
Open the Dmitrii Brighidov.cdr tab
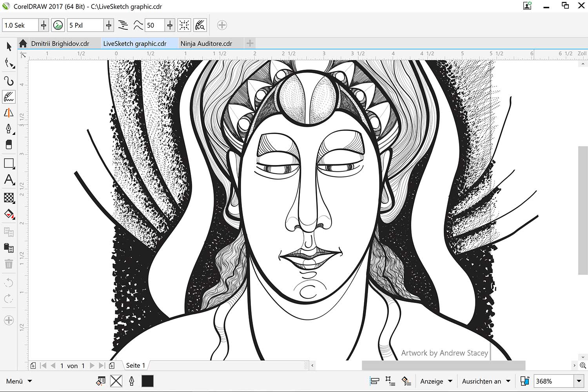pyautogui.click(x=60, y=44)
